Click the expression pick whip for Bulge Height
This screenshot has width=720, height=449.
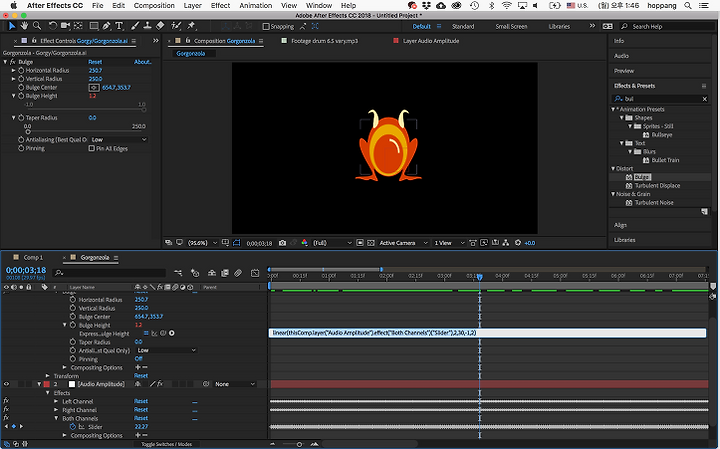(x=163, y=333)
